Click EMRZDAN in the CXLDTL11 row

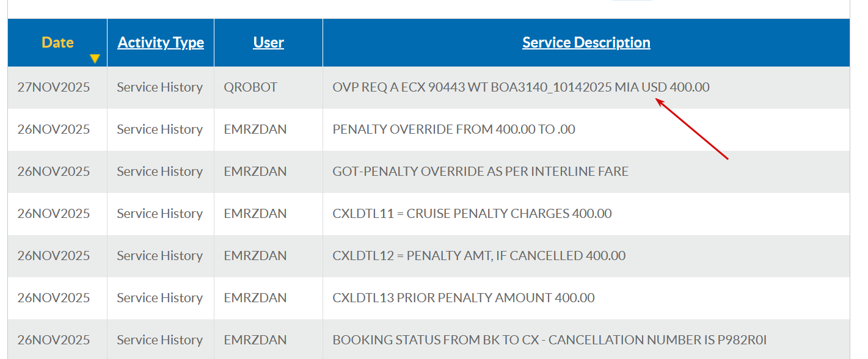click(255, 214)
